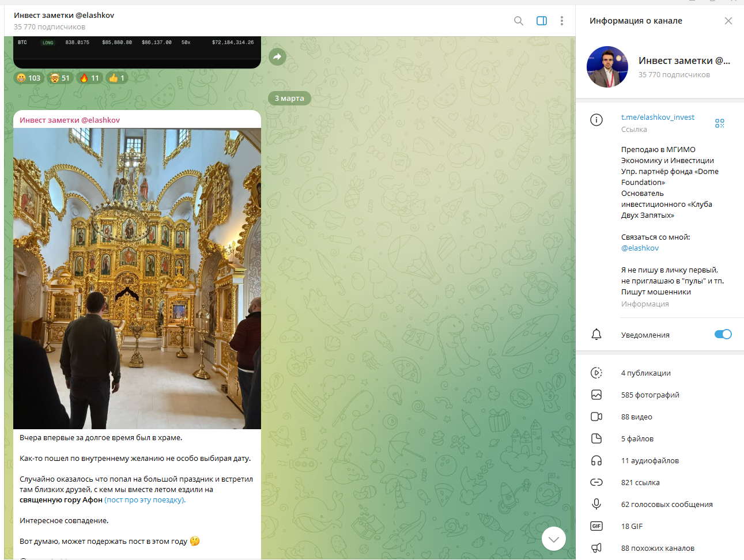The image size is (744, 560).
Task: Close the channel info panel
Action: [728, 21]
